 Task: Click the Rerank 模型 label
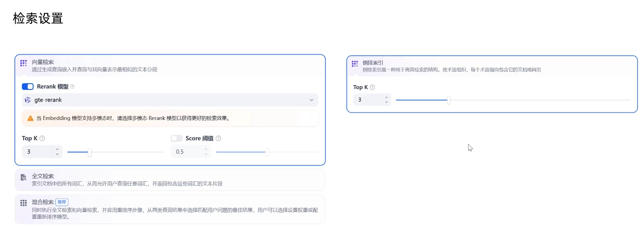[53, 86]
